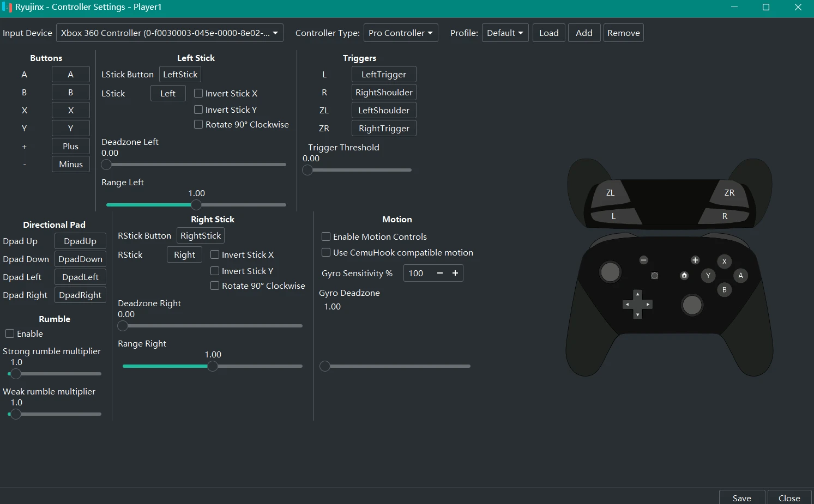Click the D-pad on the controller image
This screenshot has height=504, width=814.
point(637,305)
